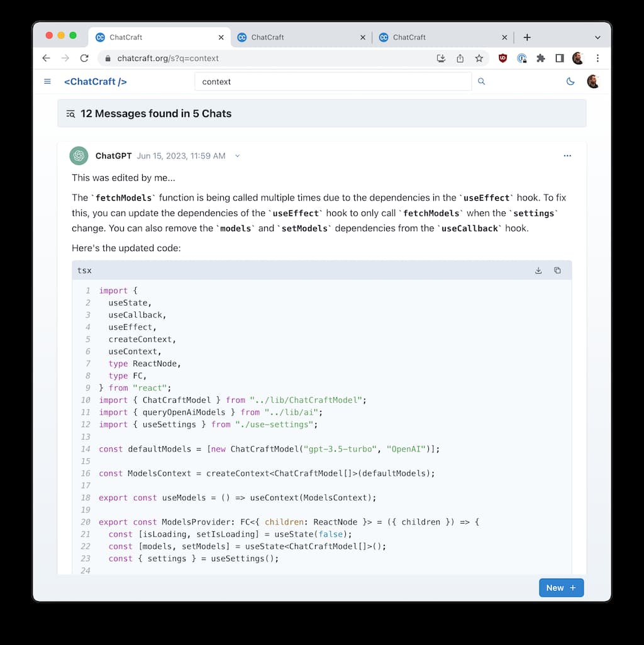Open the <ChatCraft /> home link
The width and height of the screenshot is (644, 645).
96,81
